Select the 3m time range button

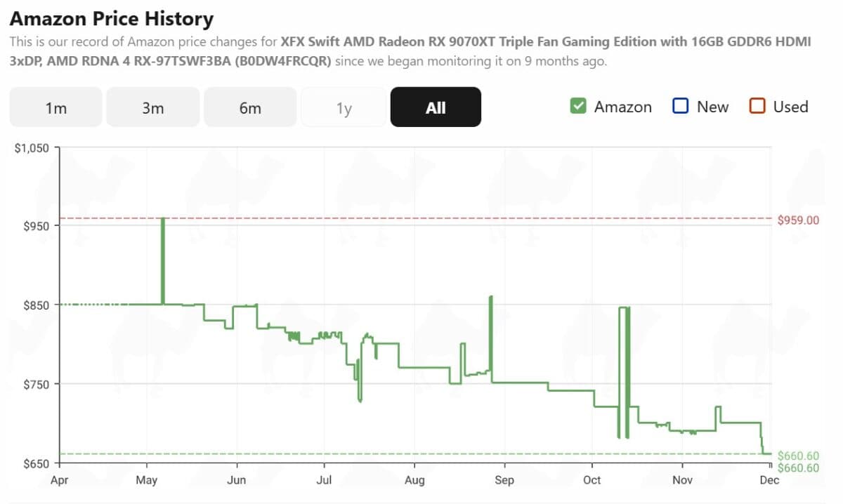point(152,107)
